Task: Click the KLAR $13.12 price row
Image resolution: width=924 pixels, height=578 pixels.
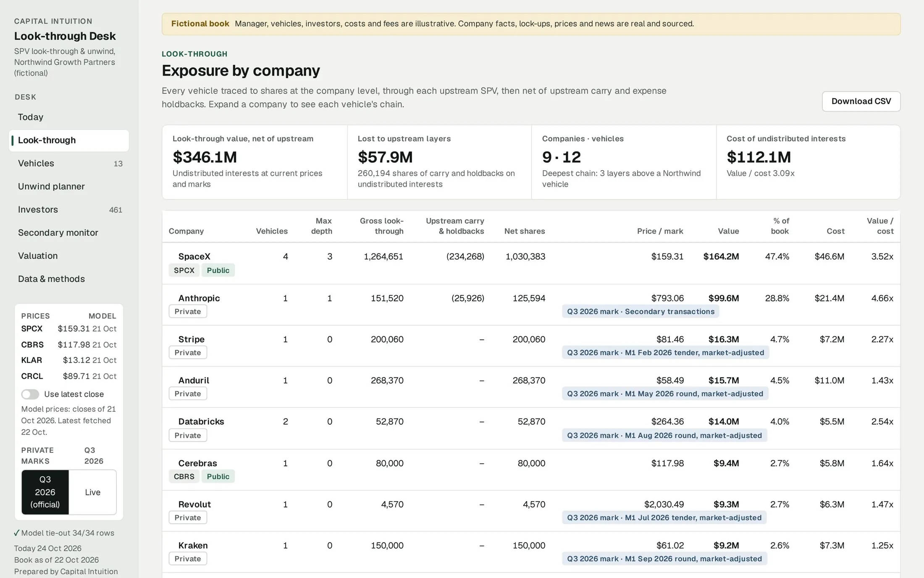Action: 69,360
